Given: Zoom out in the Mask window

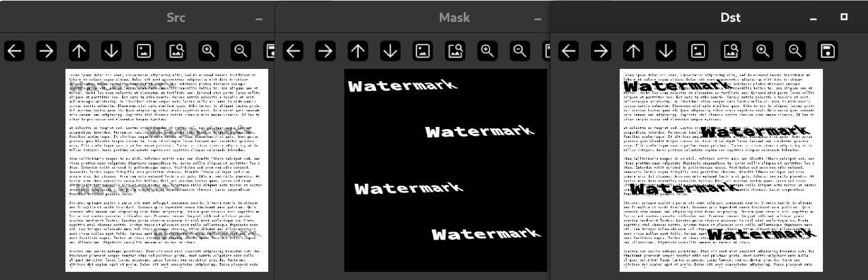Looking at the screenshot, I should [x=519, y=51].
